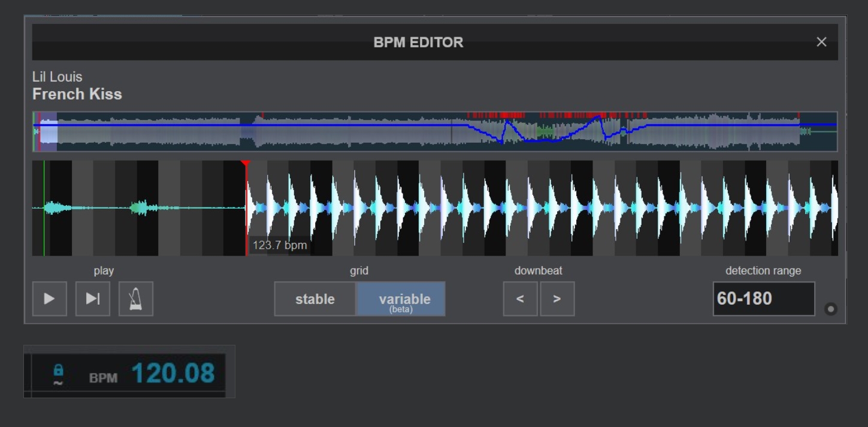Close the BPM Editor dialog
The width and height of the screenshot is (868, 427).
821,42
